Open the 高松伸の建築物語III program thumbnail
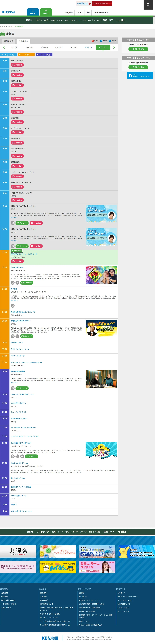The image size is (155, 644). (x=101, y=379)
